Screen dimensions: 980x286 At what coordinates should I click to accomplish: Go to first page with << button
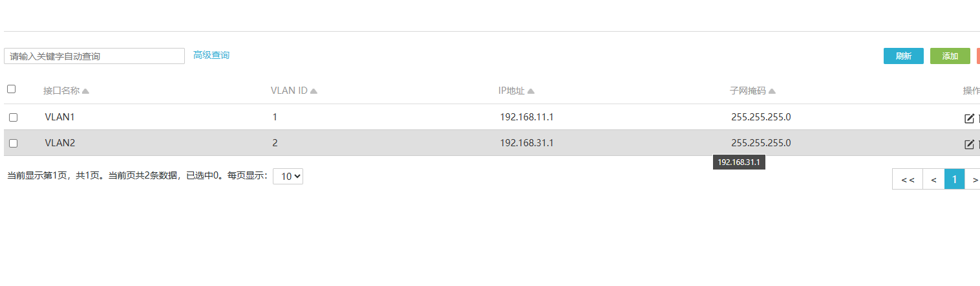coord(908,179)
